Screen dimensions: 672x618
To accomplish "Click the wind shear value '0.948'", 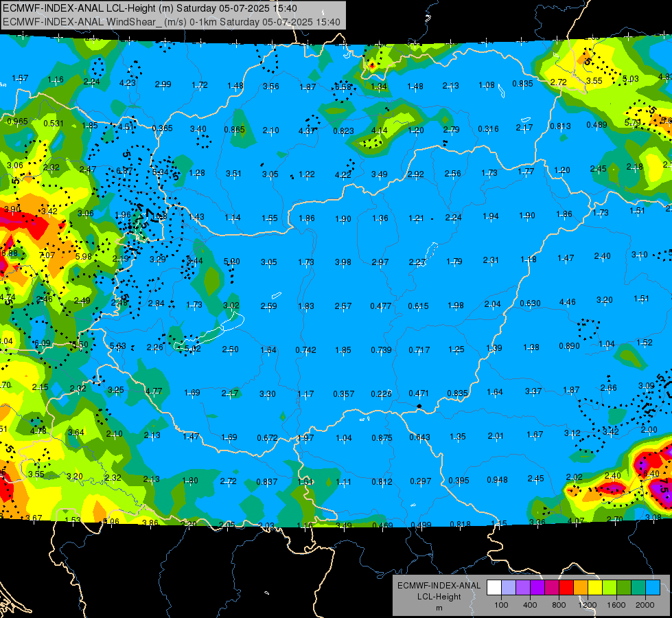I will [x=497, y=479].
